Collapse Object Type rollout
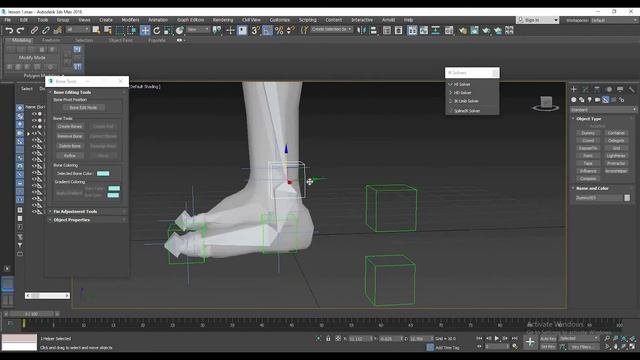 pos(588,119)
